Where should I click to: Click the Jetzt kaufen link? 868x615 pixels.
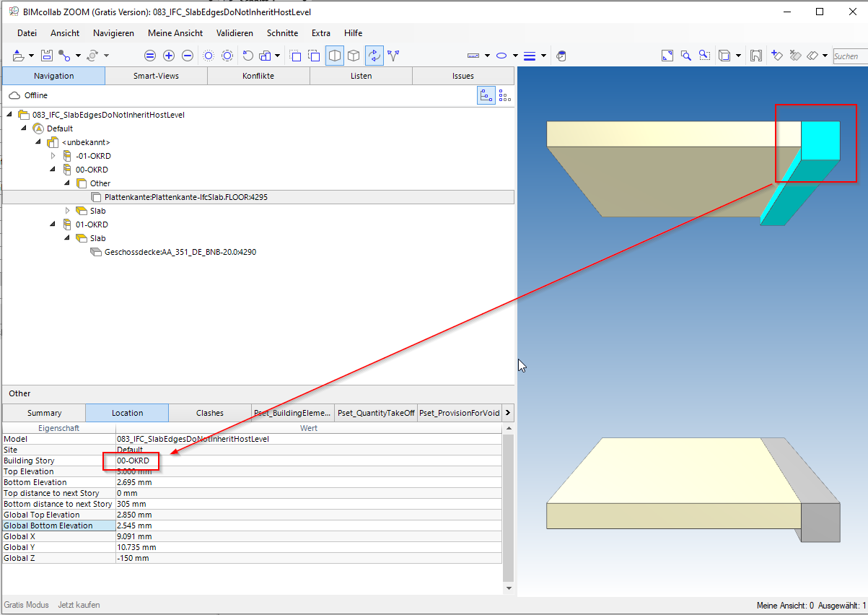tap(79, 605)
